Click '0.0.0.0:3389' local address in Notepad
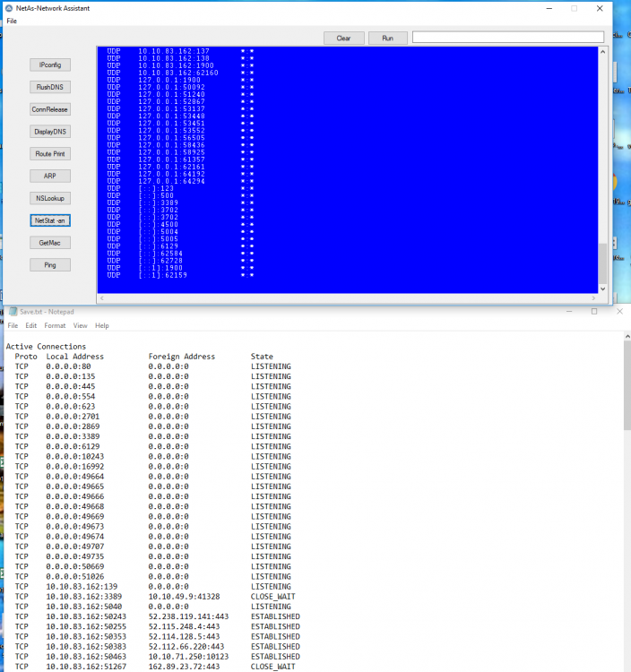631x672 pixels. pos(73,436)
